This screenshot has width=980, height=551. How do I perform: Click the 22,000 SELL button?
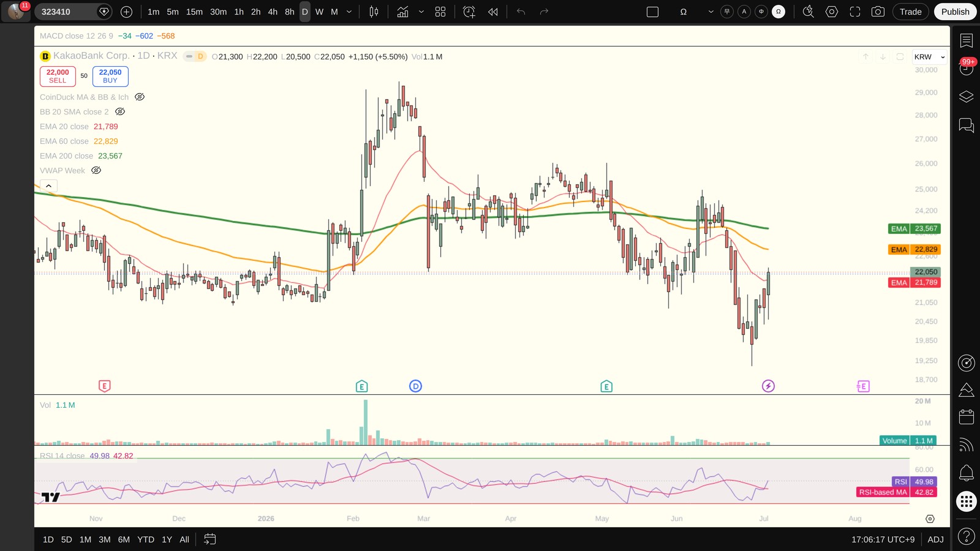coord(58,76)
